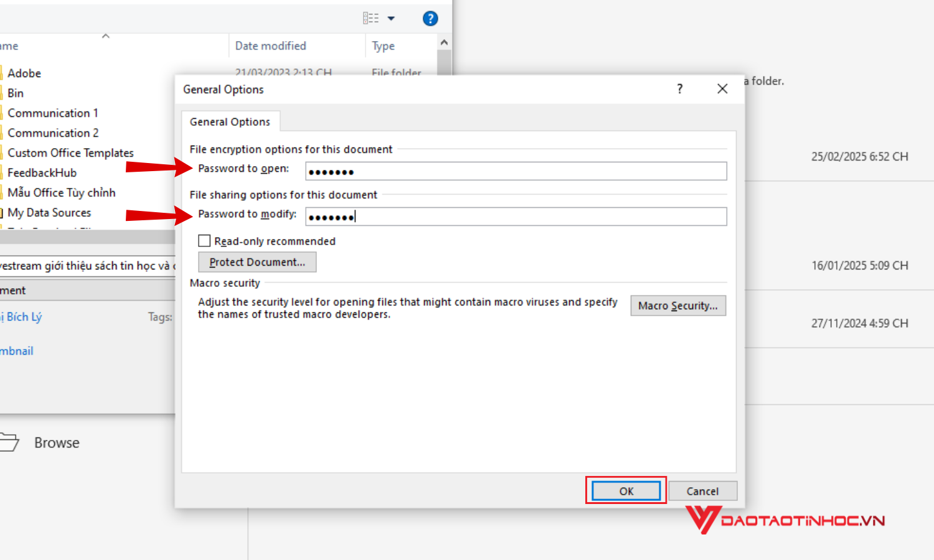Image resolution: width=934 pixels, height=560 pixels.
Task: Focus the Password to modify field
Action: click(x=516, y=217)
